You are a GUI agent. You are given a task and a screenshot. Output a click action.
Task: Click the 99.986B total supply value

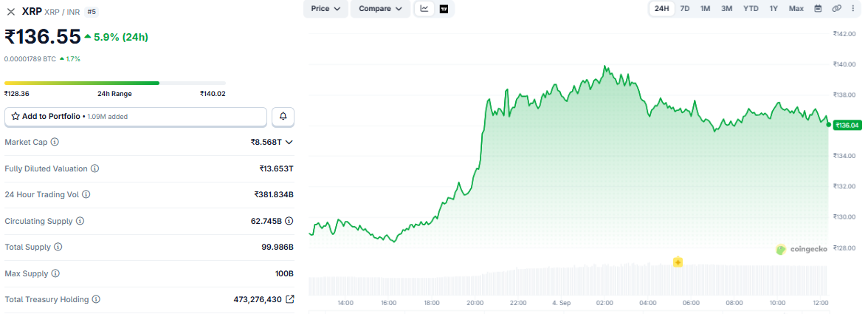278,247
